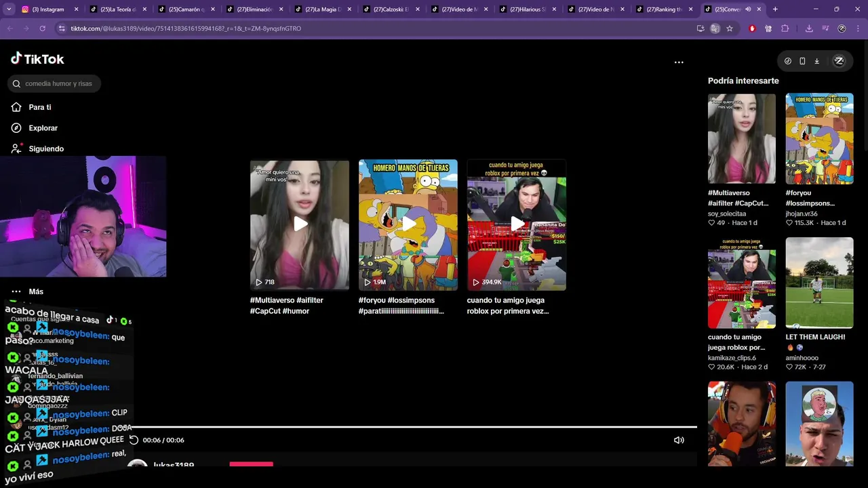Screen dimensions: 868x488
Task: Open sidebar roblox thumbnail by kamikaze_clips.6
Action: click(x=742, y=283)
